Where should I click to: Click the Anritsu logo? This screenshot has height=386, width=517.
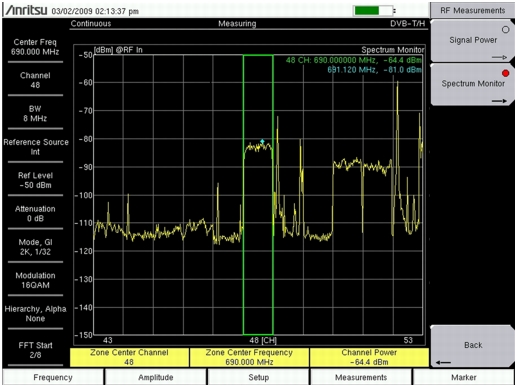click(x=26, y=10)
